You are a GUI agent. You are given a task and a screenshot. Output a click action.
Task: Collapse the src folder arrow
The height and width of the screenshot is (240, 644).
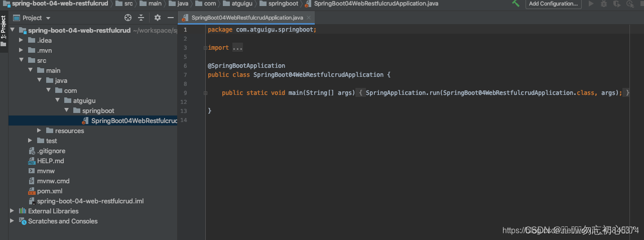click(x=21, y=60)
